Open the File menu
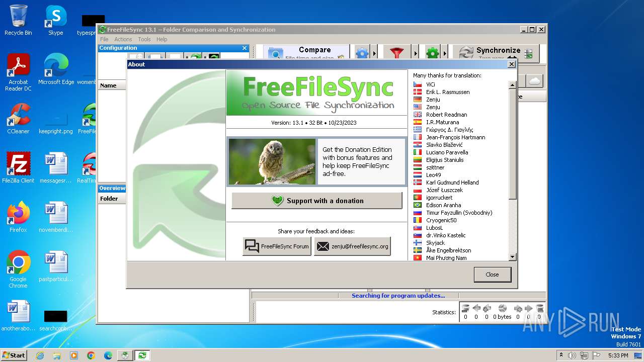 (104, 39)
